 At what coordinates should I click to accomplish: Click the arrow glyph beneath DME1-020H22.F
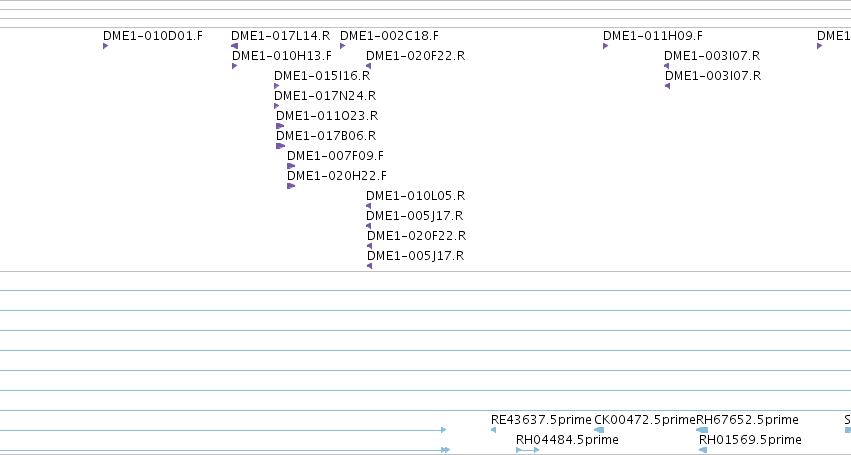pos(291,187)
